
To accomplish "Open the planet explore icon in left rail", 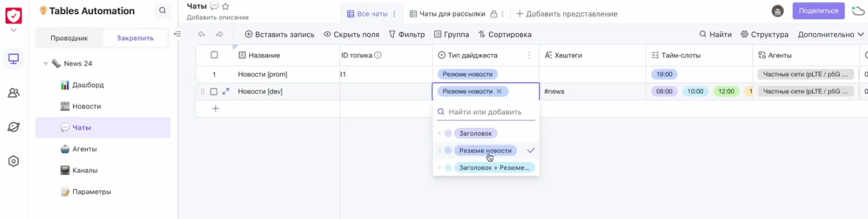I will click(x=14, y=127).
